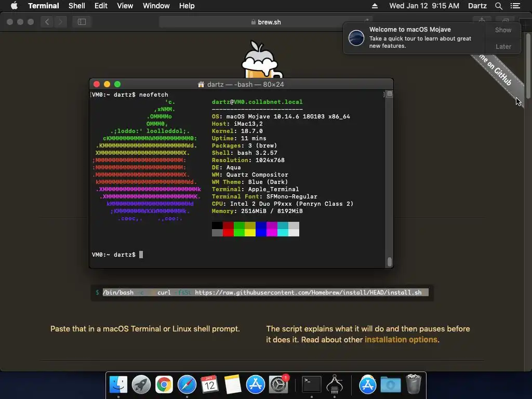Screen dimensions: 532x399
Task: Click the Homebrew beer mug logo
Action: point(261,60)
